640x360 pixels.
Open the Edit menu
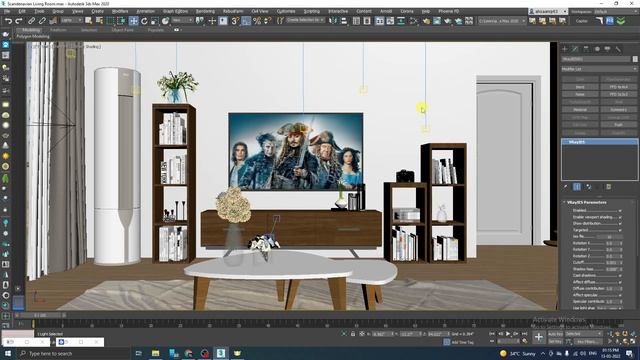pos(22,11)
